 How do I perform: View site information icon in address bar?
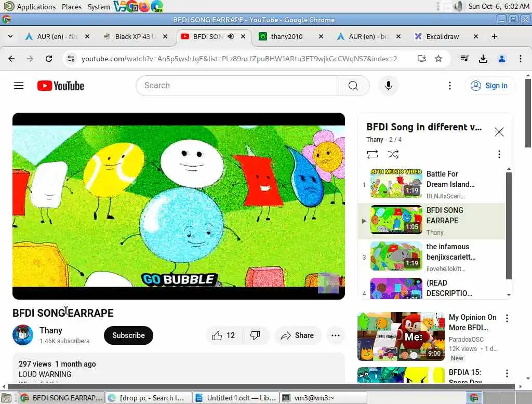tap(71, 59)
